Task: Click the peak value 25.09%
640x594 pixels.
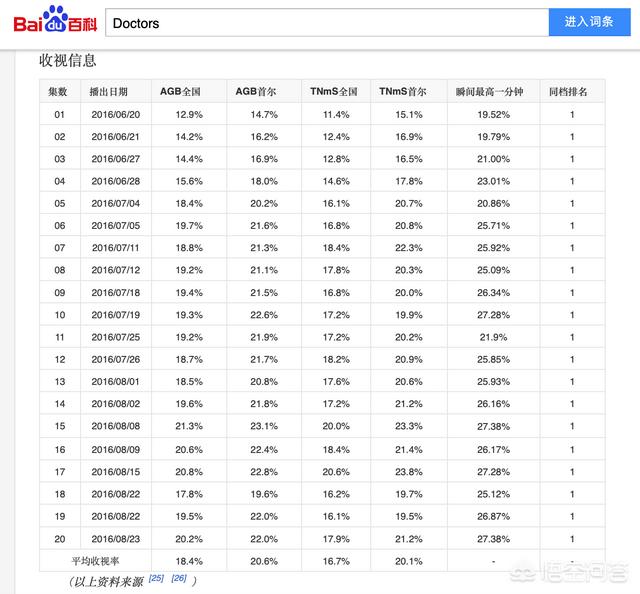Action: coord(493,270)
